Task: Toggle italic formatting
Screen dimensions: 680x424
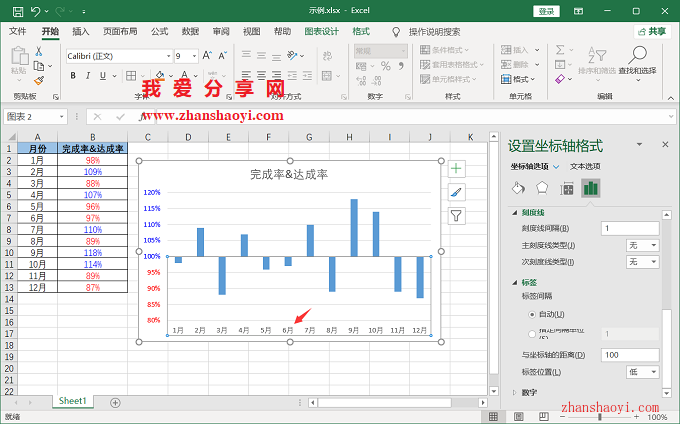Action: pos(88,76)
